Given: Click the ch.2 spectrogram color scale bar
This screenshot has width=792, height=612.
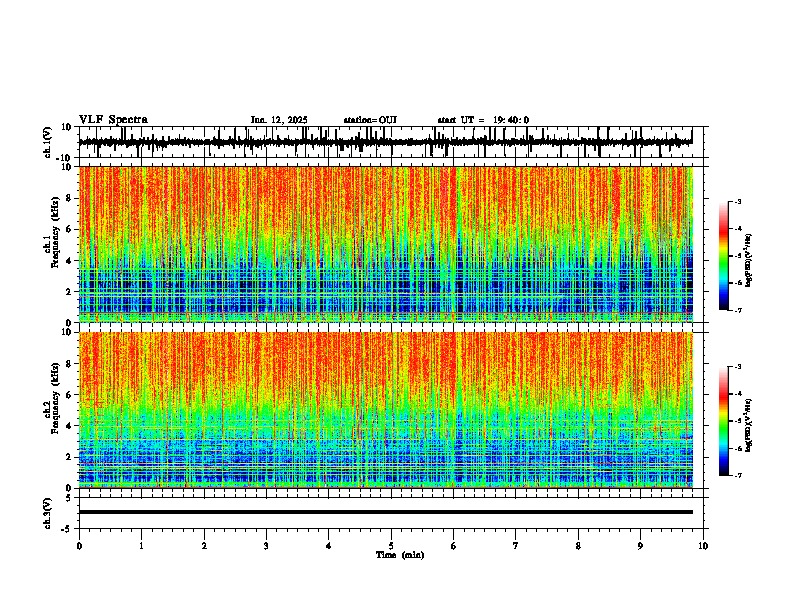Looking at the screenshot, I should click(x=724, y=421).
